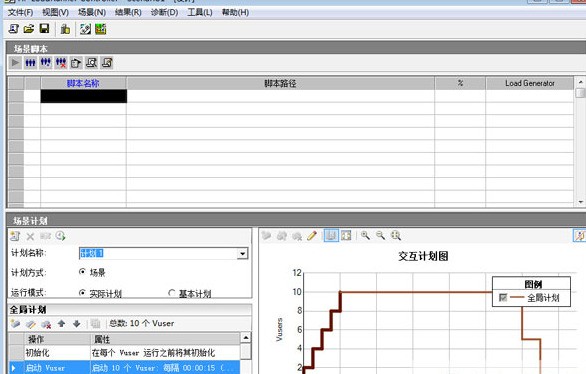Click the script table scrollbar down arrow
The width and height of the screenshot is (586, 374).
(580, 202)
